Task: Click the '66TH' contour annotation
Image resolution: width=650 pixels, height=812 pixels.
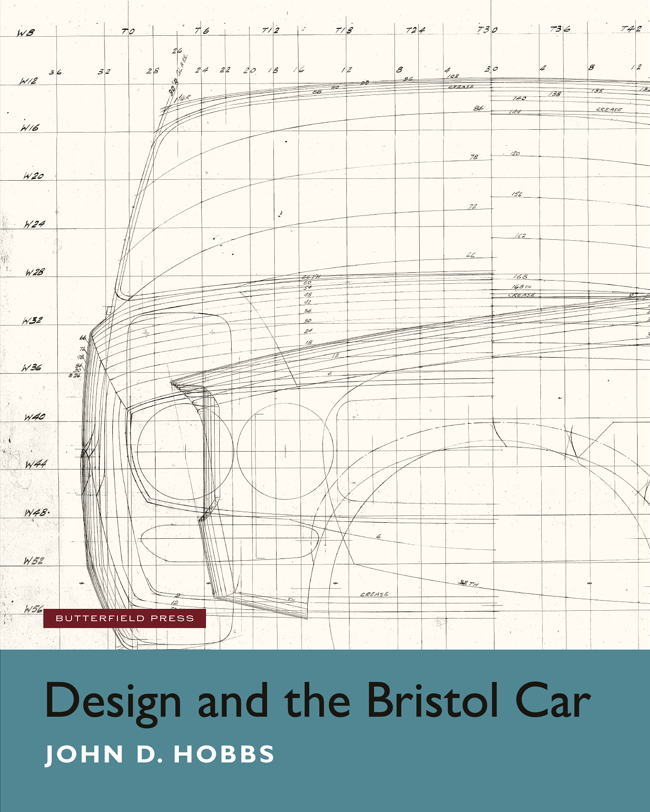Action: coord(311,277)
